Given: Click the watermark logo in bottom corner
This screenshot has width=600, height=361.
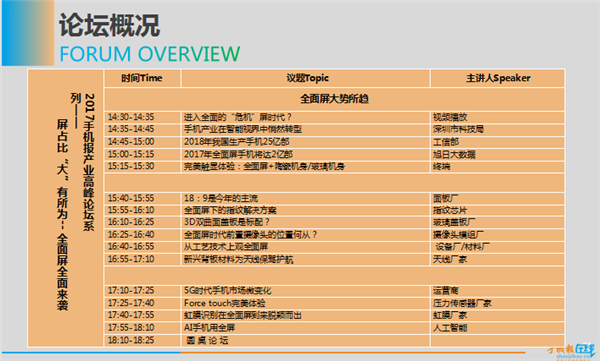Looking at the screenshot, I should click(x=571, y=351).
